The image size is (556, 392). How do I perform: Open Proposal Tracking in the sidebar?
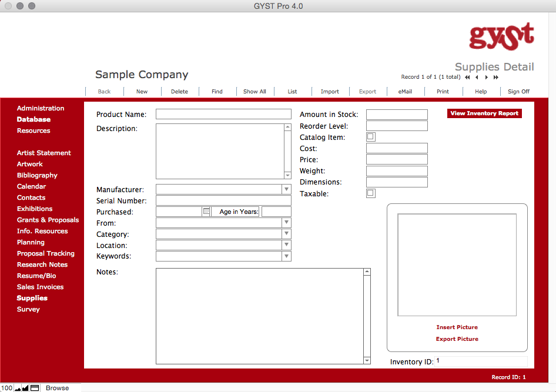pyautogui.click(x=46, y=253)
